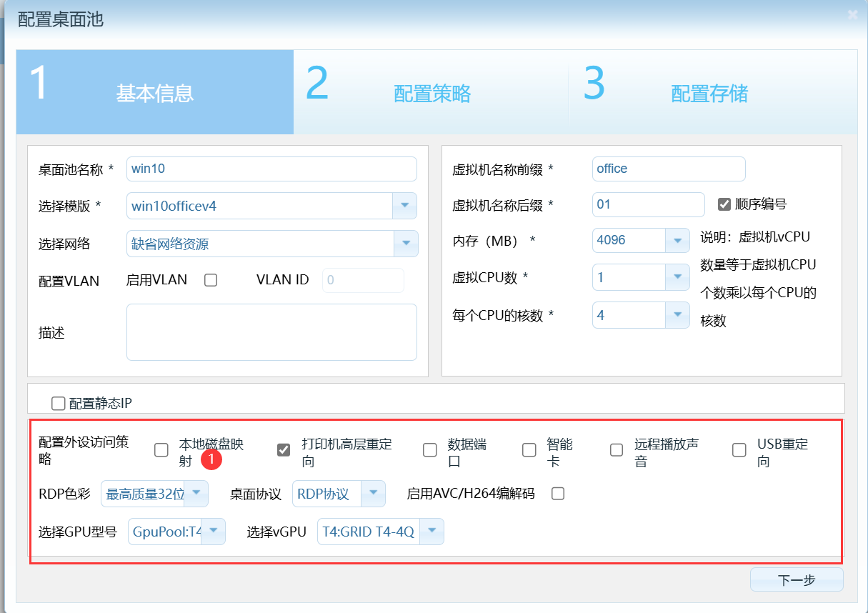Open the 选择模版 template dropdown
The width and height of the screenshot is (868, 613).
coord(405,205)
